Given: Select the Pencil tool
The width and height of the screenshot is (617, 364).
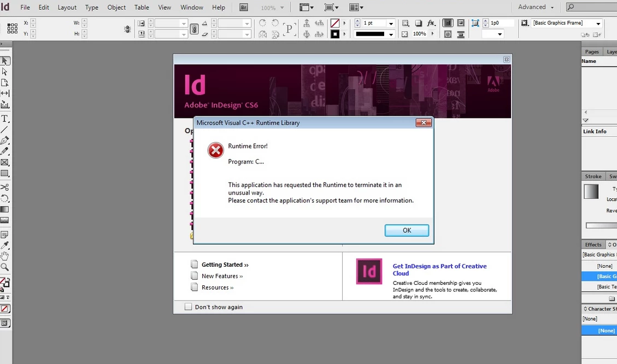Looking at the screenshot, I should [x=5, y=151].
